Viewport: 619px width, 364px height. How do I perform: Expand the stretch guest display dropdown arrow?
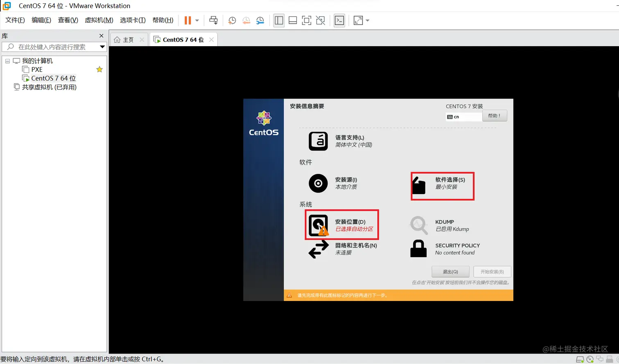(367, 20)
